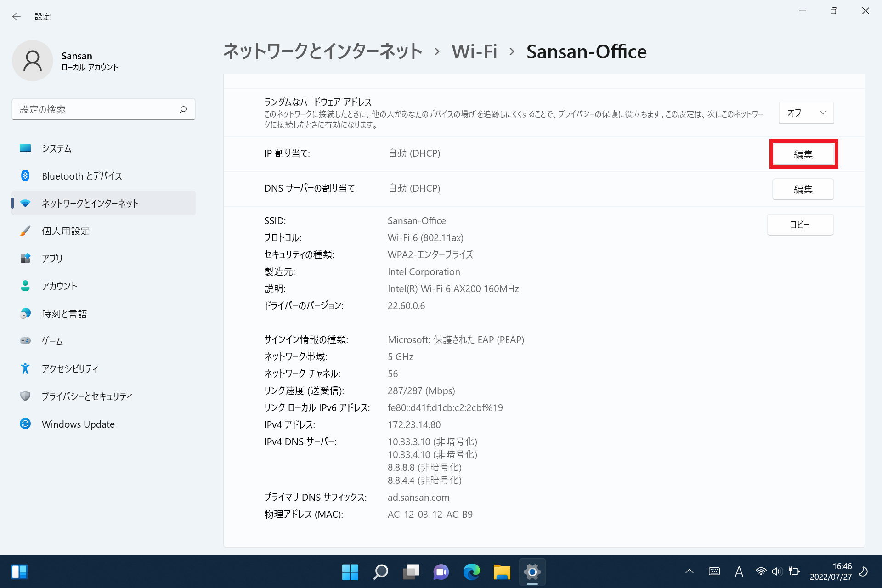Viewport: 882px width, 588px height.
Task: Click Wi-Fi breadcrumb link
Action: [x=475, y=51]
